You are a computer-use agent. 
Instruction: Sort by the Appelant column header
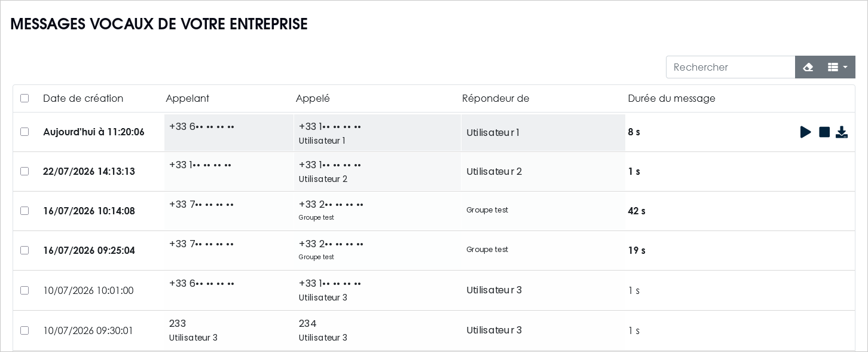(188, 98)
